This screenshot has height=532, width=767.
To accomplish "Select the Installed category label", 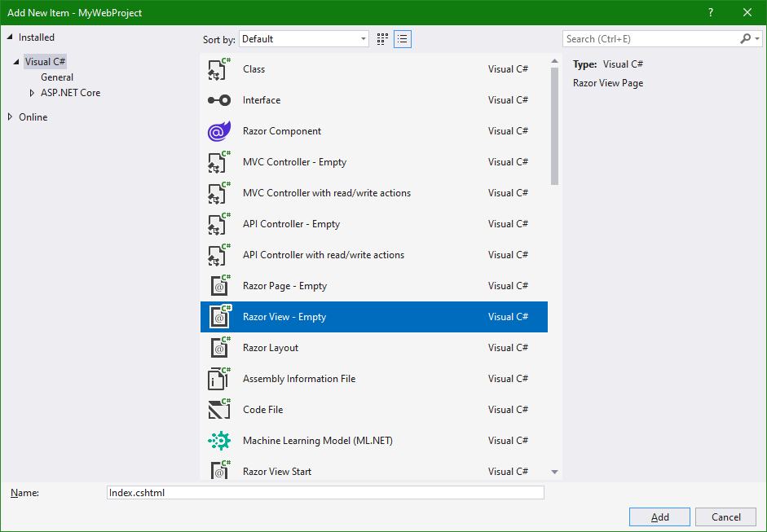I will pos(37,37).
